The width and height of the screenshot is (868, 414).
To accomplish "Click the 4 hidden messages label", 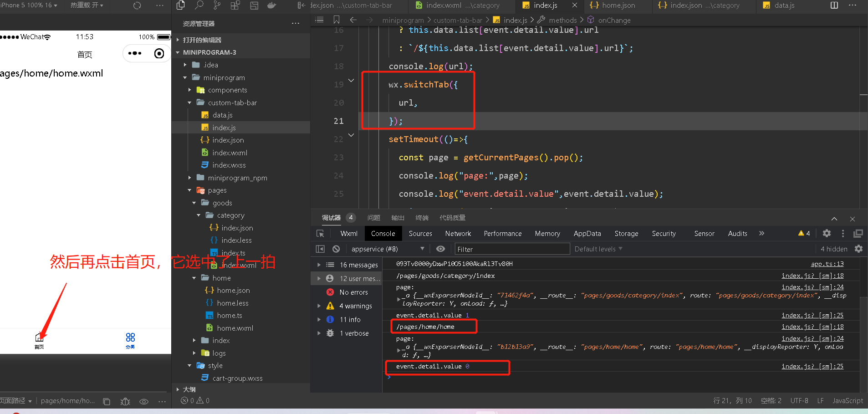I will pyautogui.click(x=834, y=249).
